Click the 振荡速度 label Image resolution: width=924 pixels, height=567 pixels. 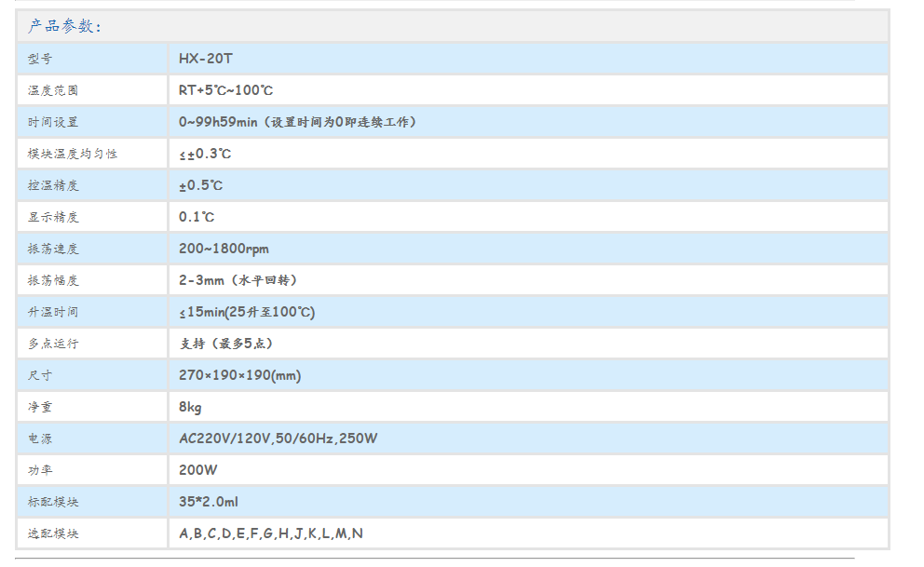[x=52, y=250]
